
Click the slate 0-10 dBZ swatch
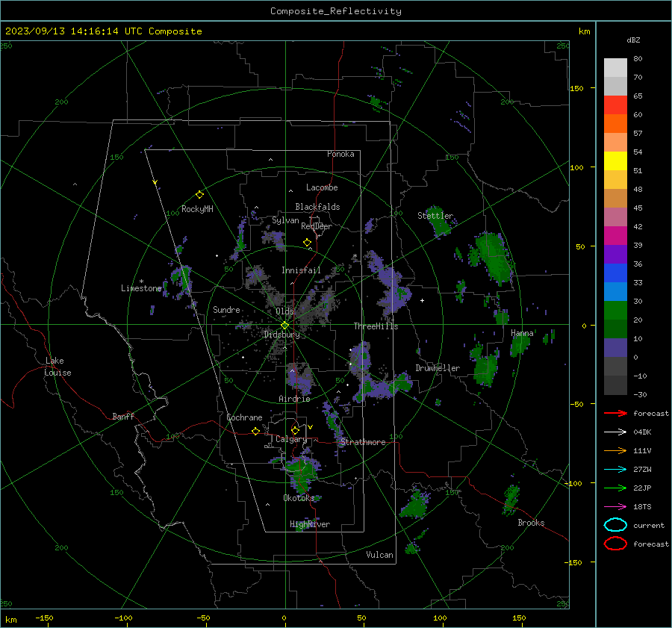pos(615,348)
